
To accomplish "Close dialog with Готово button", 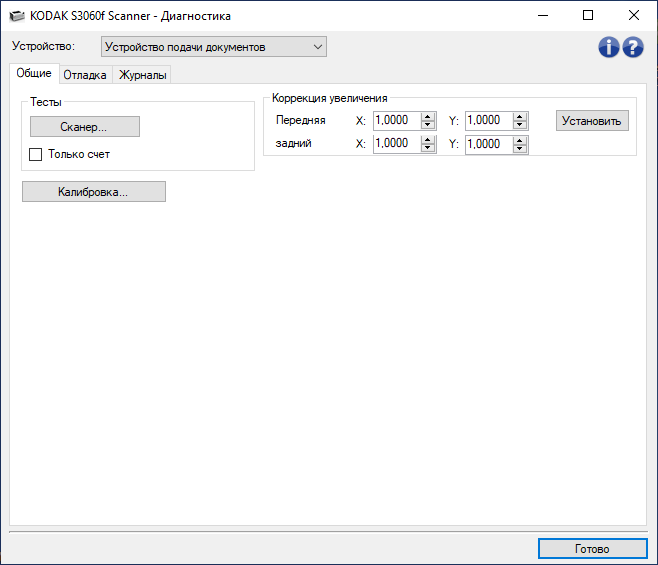I will click(593, 549).
